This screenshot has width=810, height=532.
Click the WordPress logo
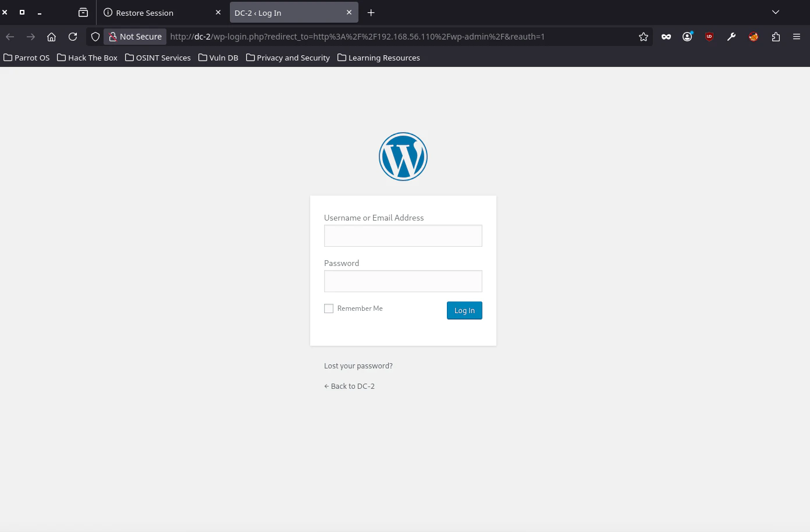click(x=403, y=157)
